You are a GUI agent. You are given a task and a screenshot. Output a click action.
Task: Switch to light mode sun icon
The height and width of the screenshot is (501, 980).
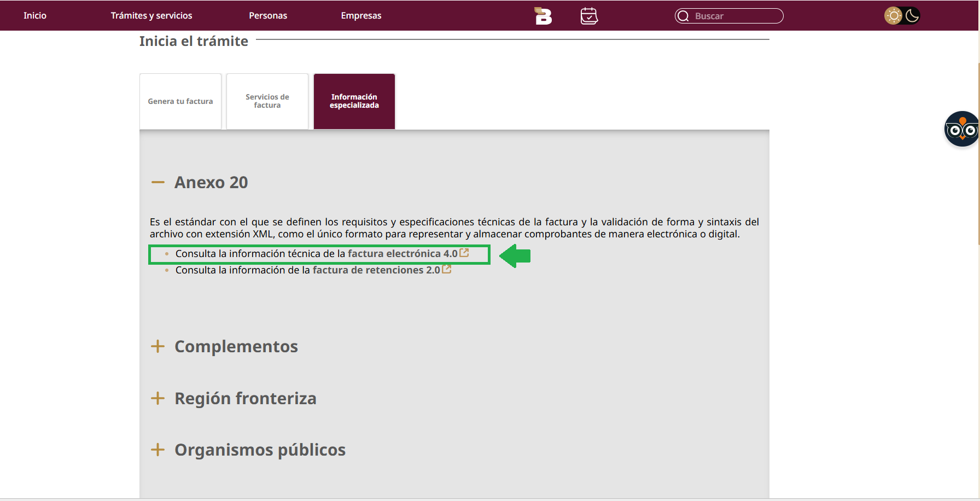(894, 15)
